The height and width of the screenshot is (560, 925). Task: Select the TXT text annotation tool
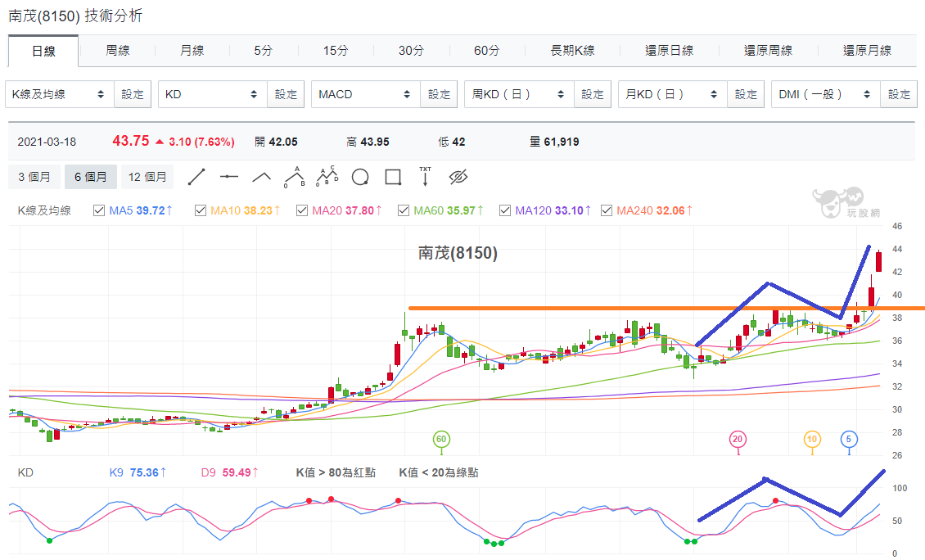click(426, 177)
